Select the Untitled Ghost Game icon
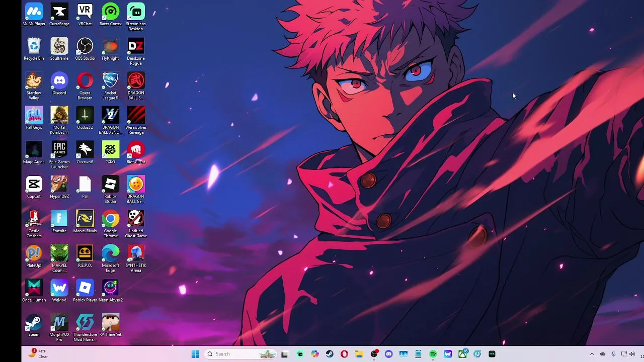Viewport: 644px width, 362px height. coord(136,225)
